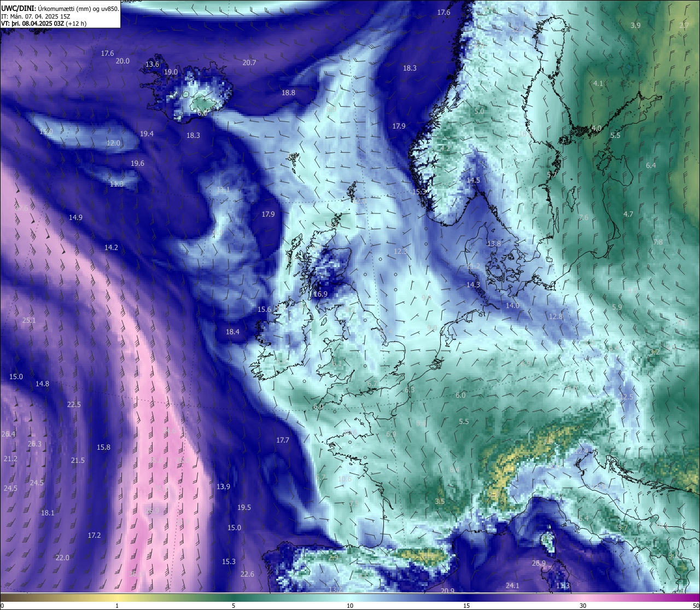Click the map value 26.3
The height and width of the screenshot is (610, 700).
(34, 444)
